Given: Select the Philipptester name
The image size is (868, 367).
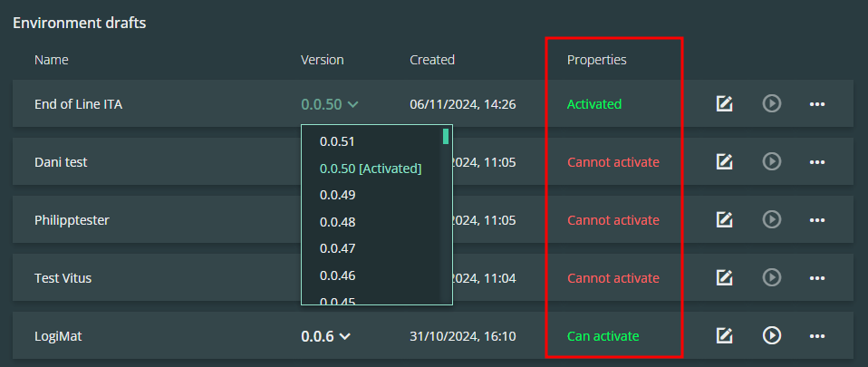Looking at the screenshot, I should (x=72, y=220).
